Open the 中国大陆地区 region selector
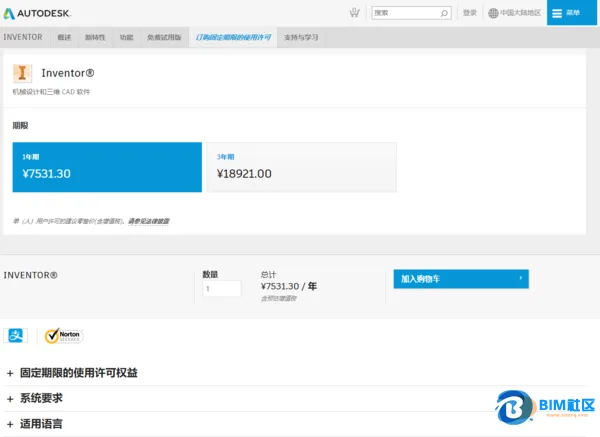This screenshot has width=600, height=437. [520, 13]
